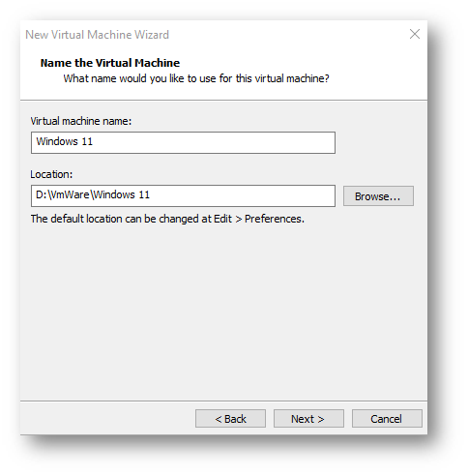Open the Browse... folder picker
The width and height of the screenshot is (468, 476).
pyautogui.click(x=378, y=195)
